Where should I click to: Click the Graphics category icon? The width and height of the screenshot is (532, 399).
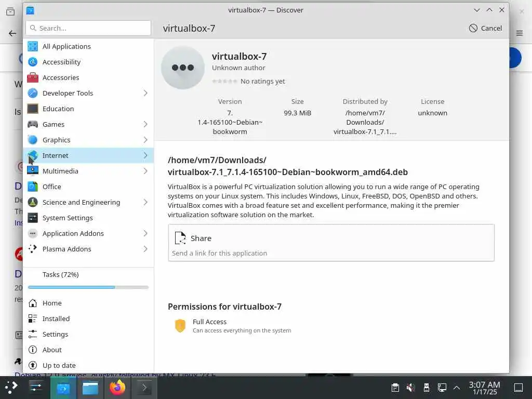tap(33, 140)
